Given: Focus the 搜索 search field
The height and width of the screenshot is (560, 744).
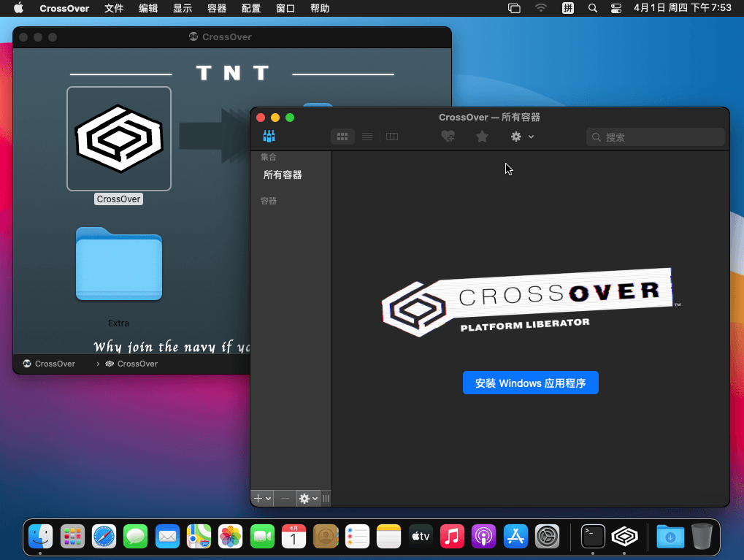Looking at the screenshot, I should coord(655,137).
